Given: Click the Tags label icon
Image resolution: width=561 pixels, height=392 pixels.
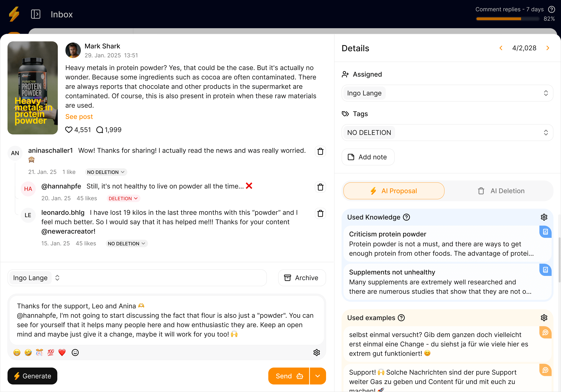Looking at the screenshot, I should (345, 114).
